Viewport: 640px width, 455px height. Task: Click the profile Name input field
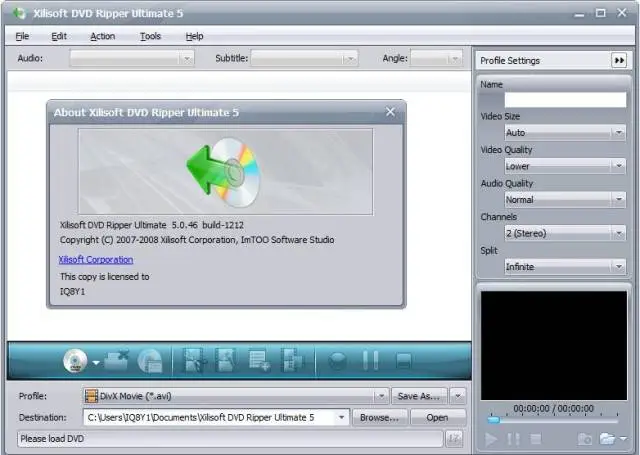pos(565,100)
